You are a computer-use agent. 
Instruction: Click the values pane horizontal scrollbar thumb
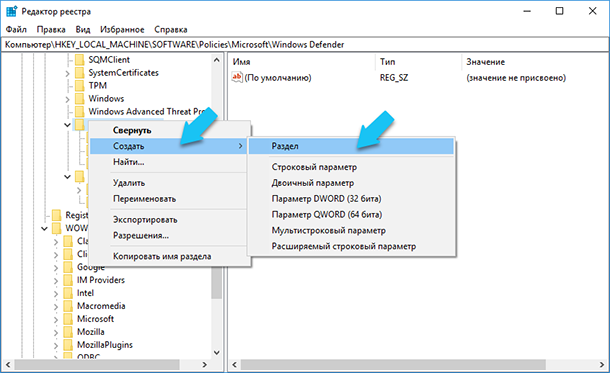click(x=393, y=365)
